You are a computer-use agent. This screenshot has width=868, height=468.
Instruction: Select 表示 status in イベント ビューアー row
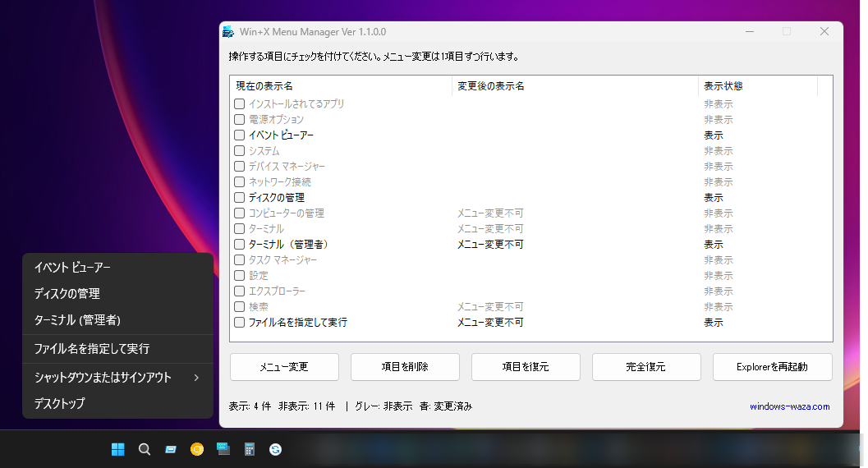[x=714, y=135]
